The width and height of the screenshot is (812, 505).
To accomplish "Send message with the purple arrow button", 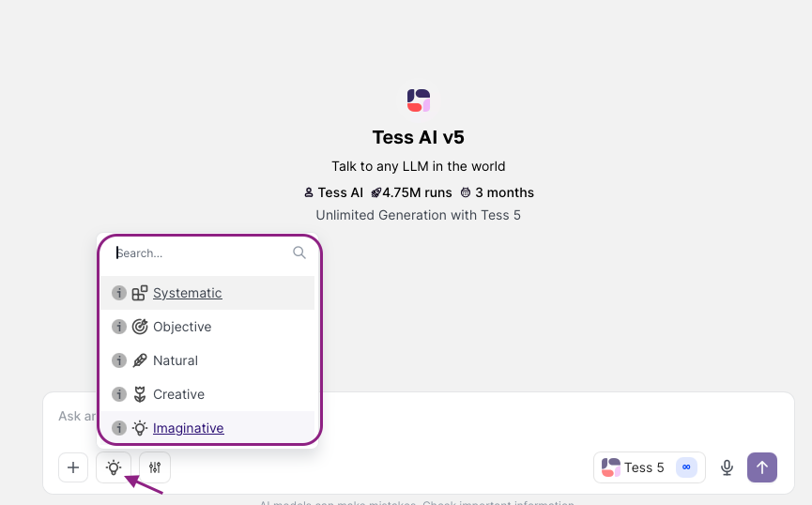I will (761, 467).
